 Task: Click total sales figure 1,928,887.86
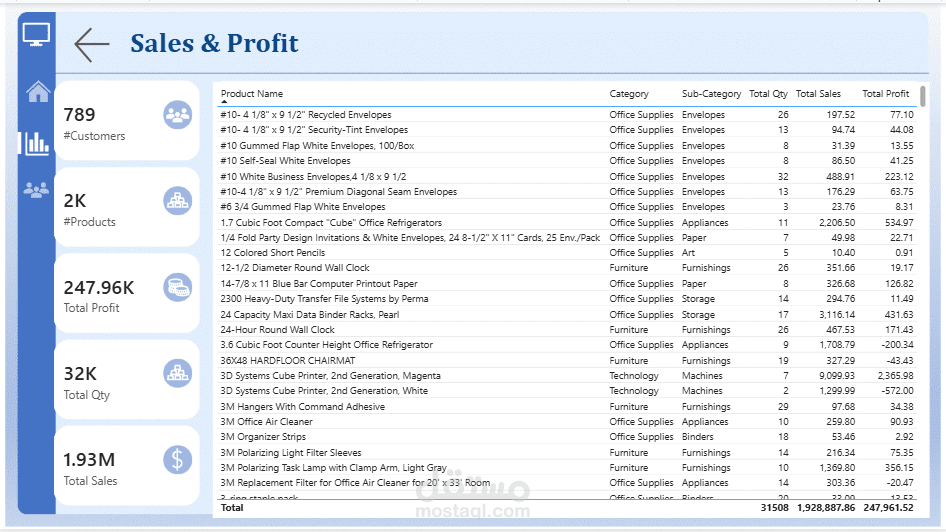click(826, 508)
